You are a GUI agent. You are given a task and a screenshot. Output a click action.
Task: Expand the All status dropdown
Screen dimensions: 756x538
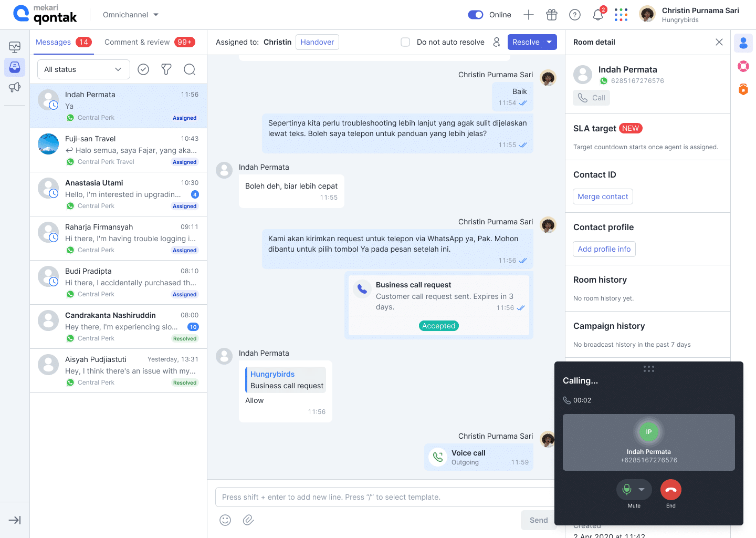tap(83, 69)
